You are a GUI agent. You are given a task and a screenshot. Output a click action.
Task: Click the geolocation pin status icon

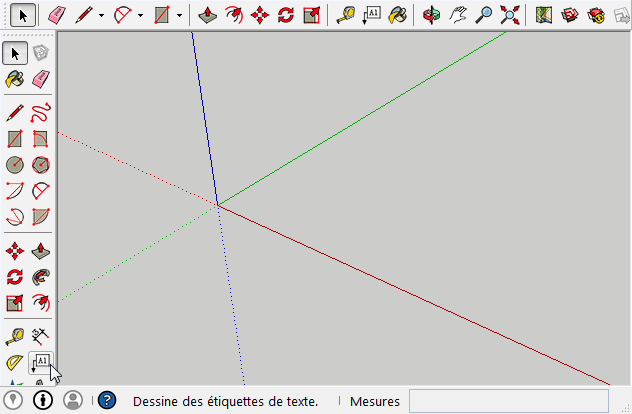[x=15, y=400]
